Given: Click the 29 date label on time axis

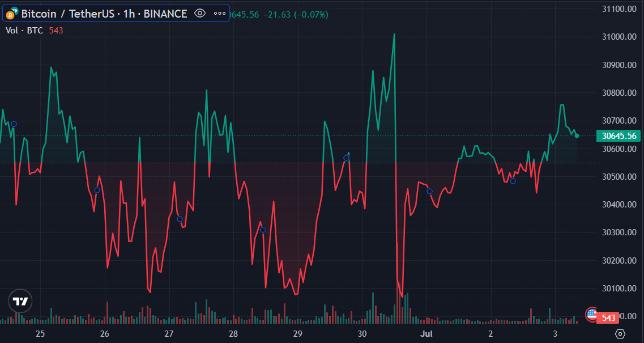Looking at the screenshot, I should click(297, 334).
